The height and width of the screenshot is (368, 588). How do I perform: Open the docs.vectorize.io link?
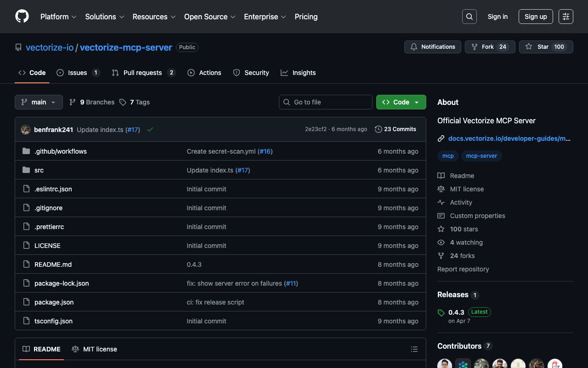[509, 138]
